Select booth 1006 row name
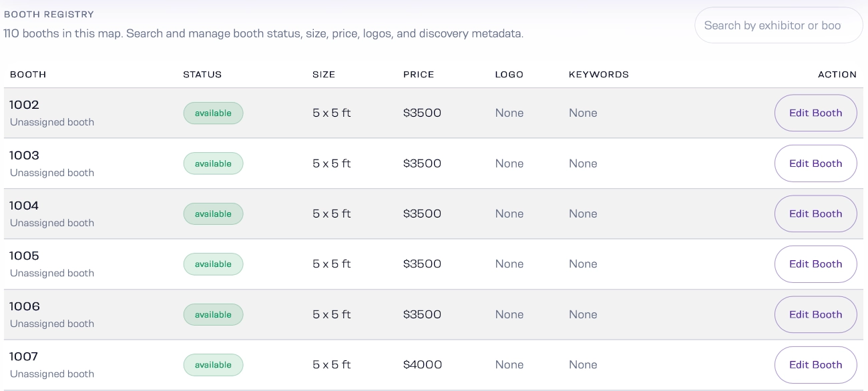This screenshot has width=868, height=391. click(x=25, y=306)
